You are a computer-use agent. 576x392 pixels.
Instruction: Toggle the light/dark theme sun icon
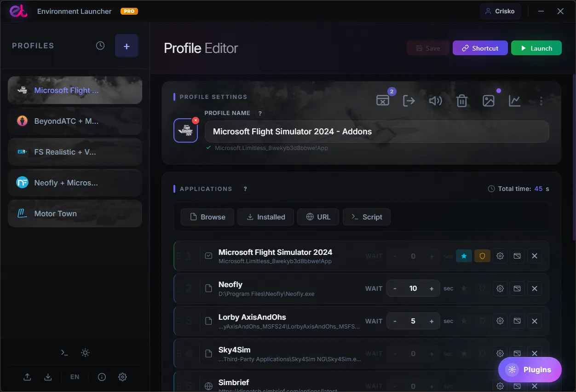click(85, 352)
